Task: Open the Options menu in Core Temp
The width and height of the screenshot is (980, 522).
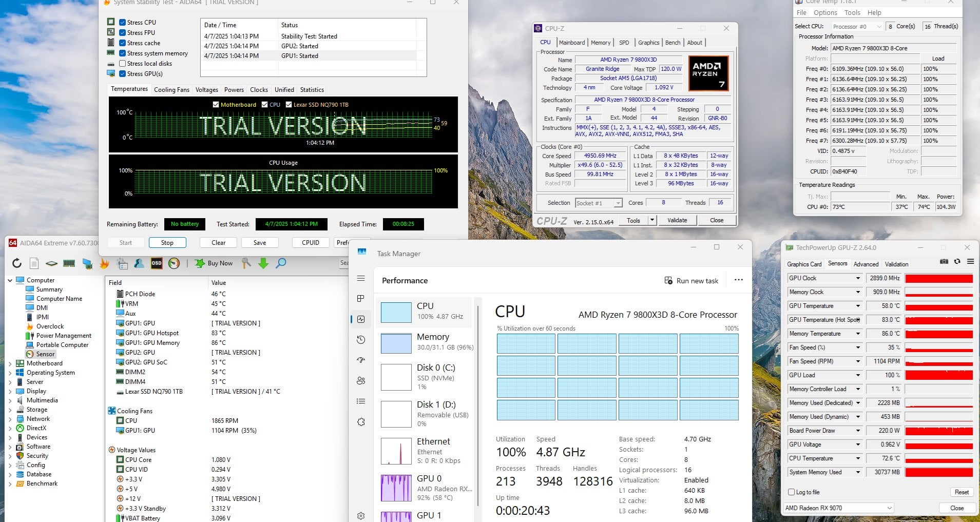Action: [x=825, y=13]
